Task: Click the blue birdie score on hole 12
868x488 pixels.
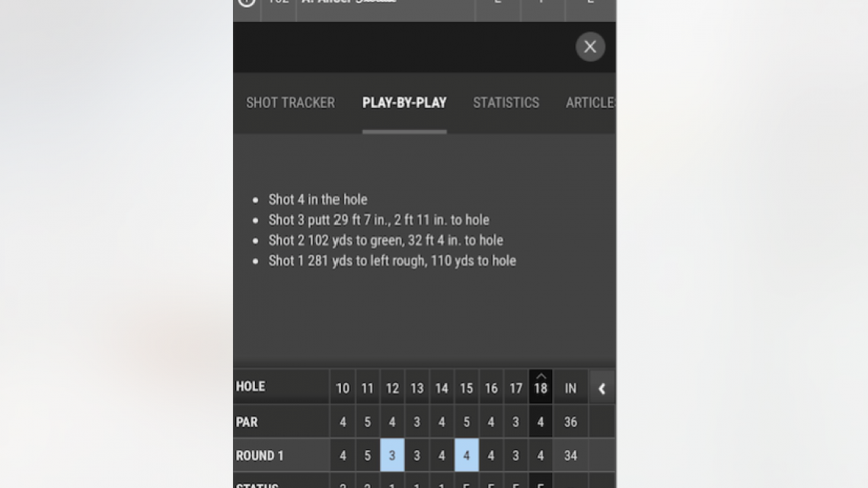Action: point(392,455)
